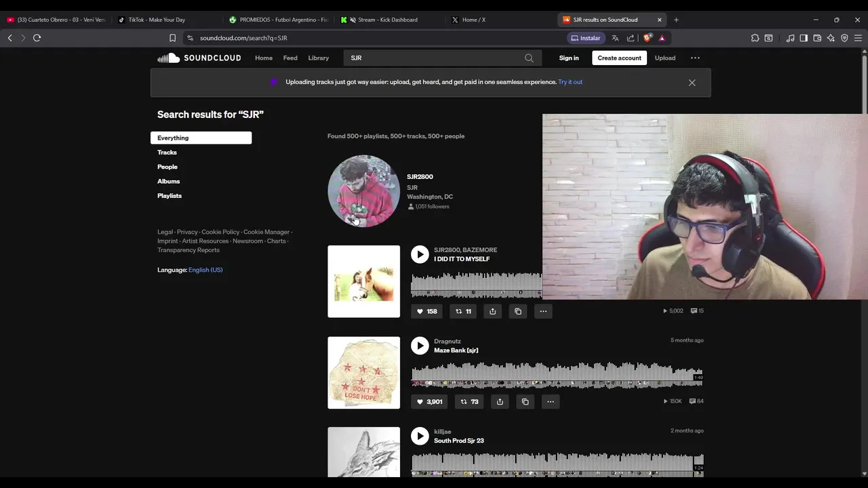Filter results by Tracks
Screen dimensions: 868x488
(167, 152)
